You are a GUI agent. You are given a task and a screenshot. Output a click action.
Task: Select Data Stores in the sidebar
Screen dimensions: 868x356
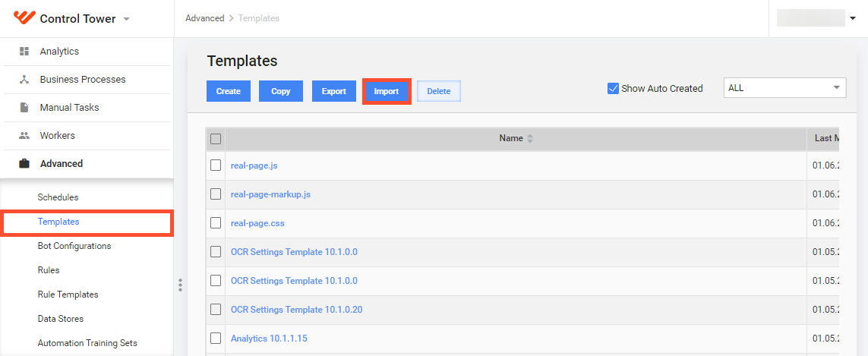point(61,319)
